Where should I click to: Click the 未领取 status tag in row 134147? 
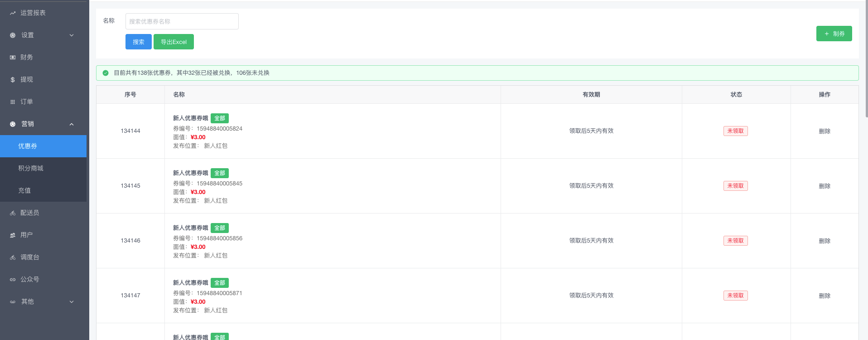736,296
